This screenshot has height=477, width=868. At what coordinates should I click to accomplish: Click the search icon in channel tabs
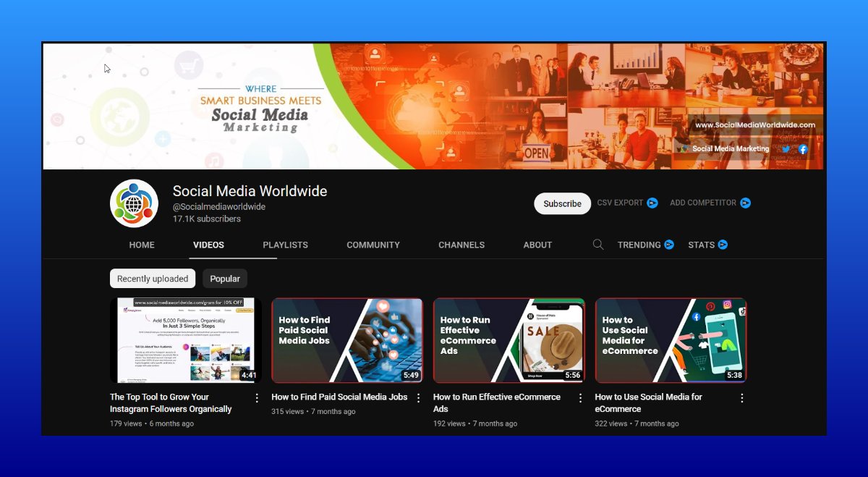click(x=598, y=245)
